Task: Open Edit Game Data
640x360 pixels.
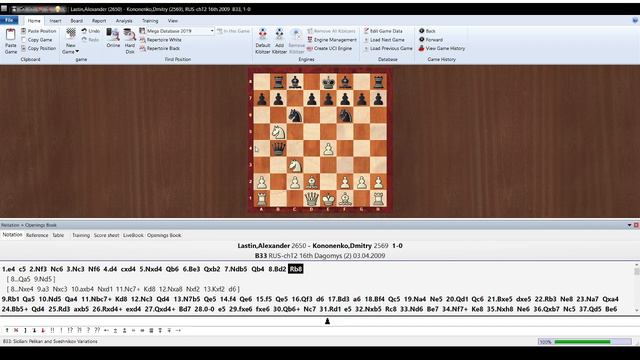Action: tap(383, 31)
